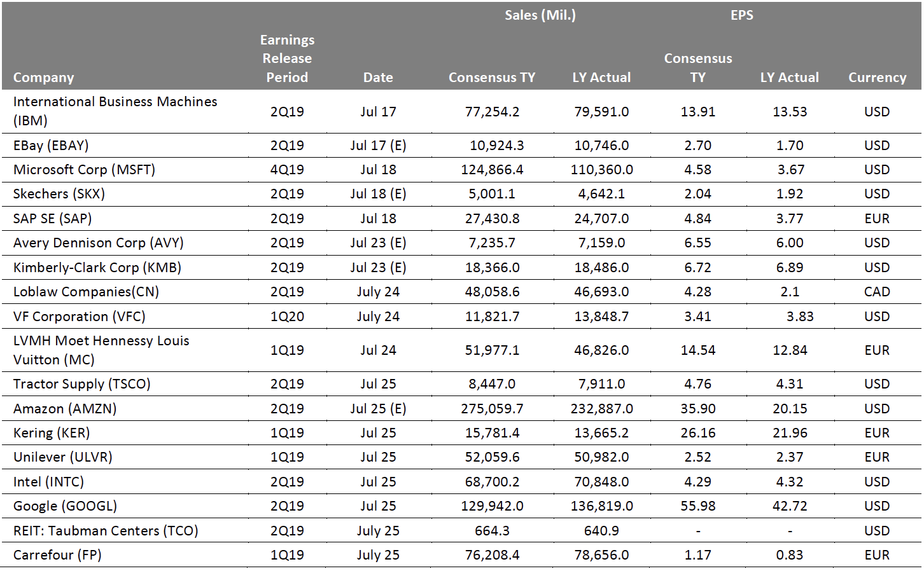Screen dimensions: 924x571
Task: Select Microsoft Corp (MSFT) cell
Action: [84, 170]
